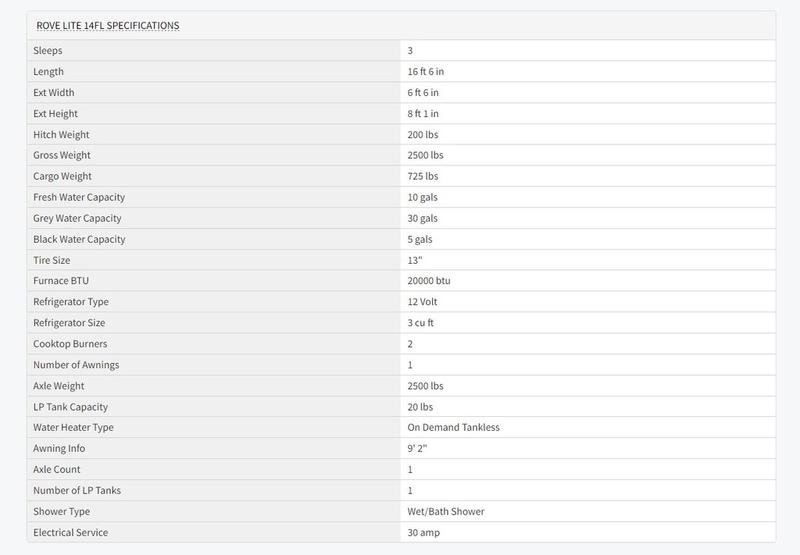Select the 30 gals value
The width and height of the screenshot is (800, 555).
coord(422,218)
